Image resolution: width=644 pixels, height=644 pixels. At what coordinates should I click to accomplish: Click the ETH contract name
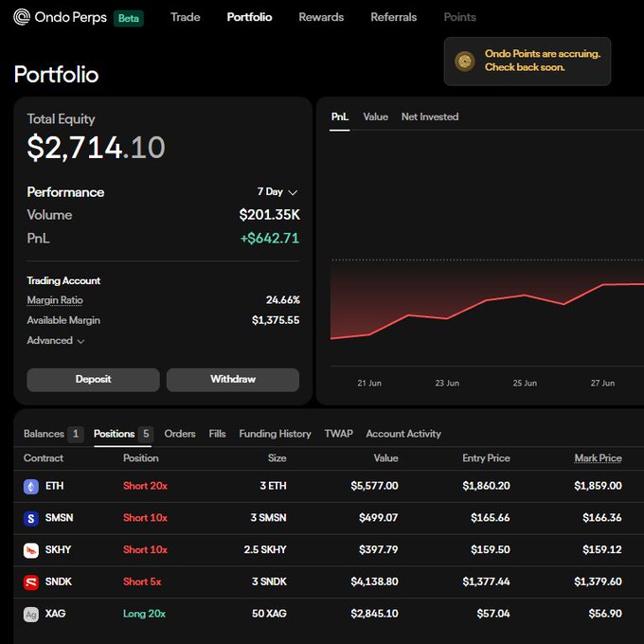point(55,486)
